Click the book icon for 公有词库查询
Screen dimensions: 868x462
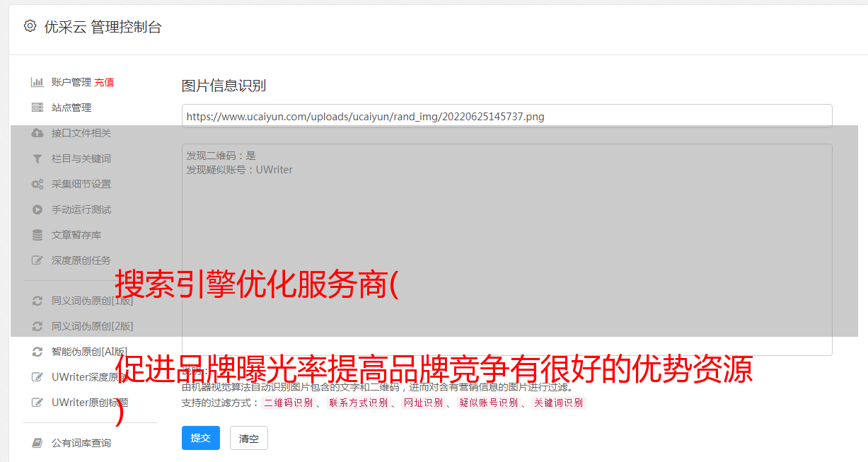point(37,443)
